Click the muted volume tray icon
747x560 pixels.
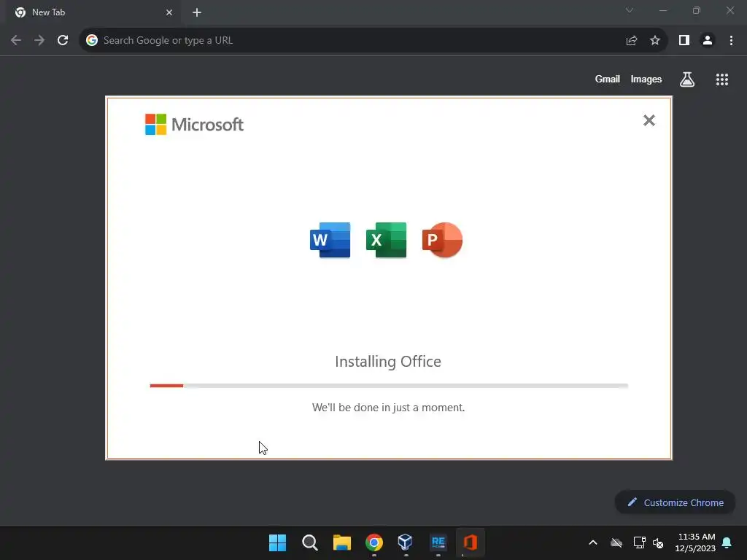click(x=659, y=542)
